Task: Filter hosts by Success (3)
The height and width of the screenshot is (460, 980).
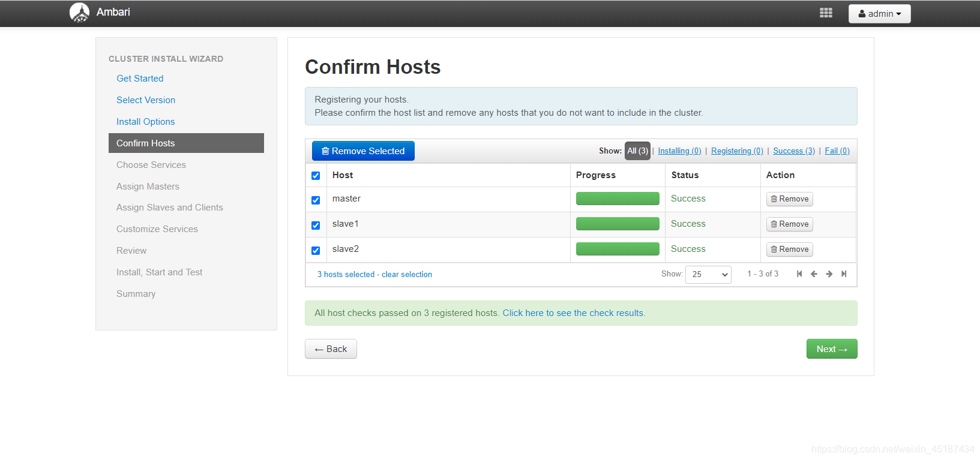Action: 794,151
